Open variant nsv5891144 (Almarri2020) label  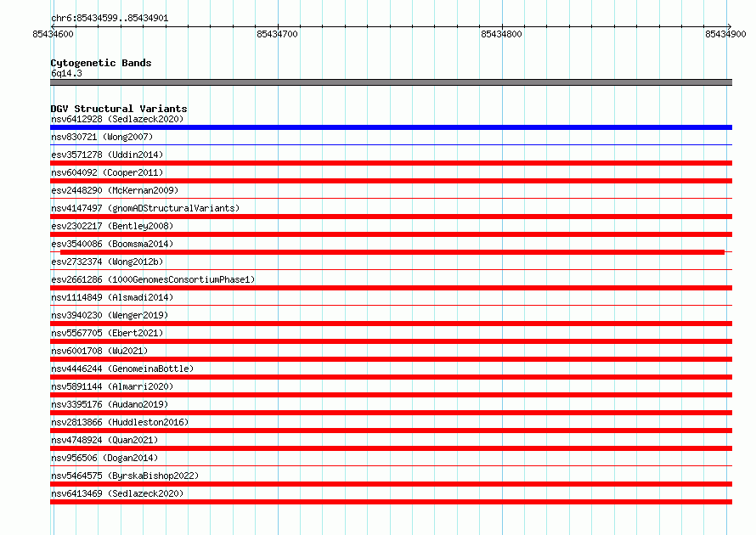(112, 386)
